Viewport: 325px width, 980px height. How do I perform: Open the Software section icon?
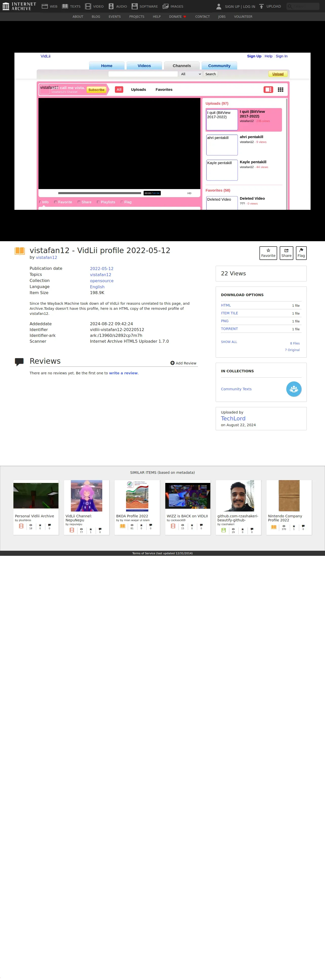click(134, 7)
